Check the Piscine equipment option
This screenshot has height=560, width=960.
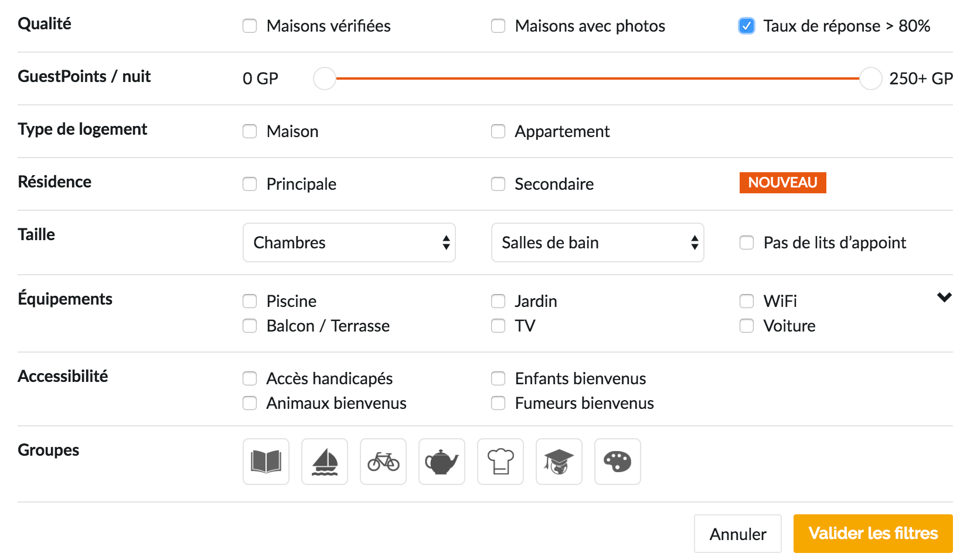click(x=250, y=301)
